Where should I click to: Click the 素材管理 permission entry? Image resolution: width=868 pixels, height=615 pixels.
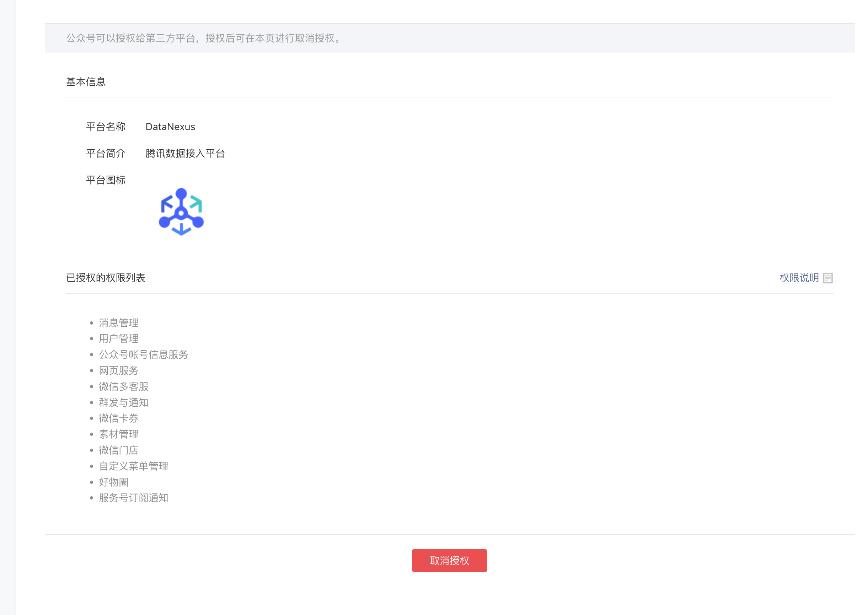pos(118,434)
